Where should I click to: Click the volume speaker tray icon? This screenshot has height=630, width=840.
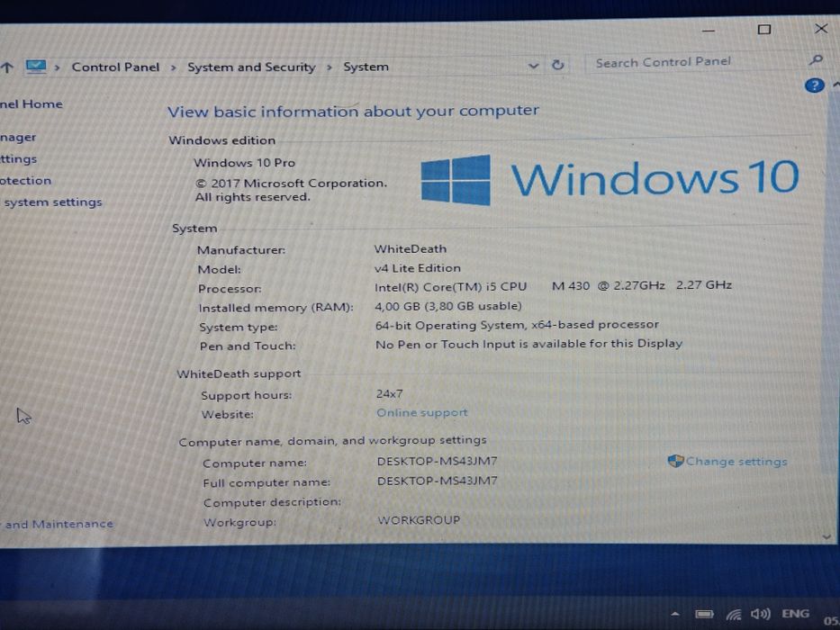760,614
